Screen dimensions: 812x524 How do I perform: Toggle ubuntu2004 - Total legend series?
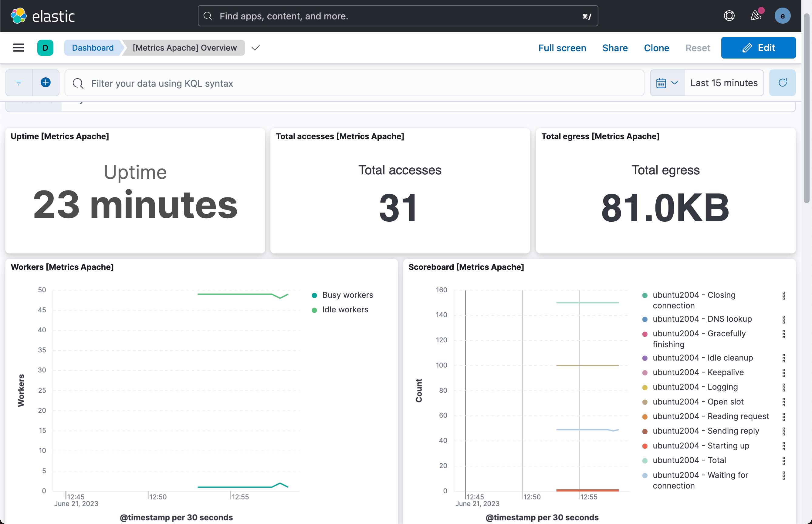(x=689, y=460)
